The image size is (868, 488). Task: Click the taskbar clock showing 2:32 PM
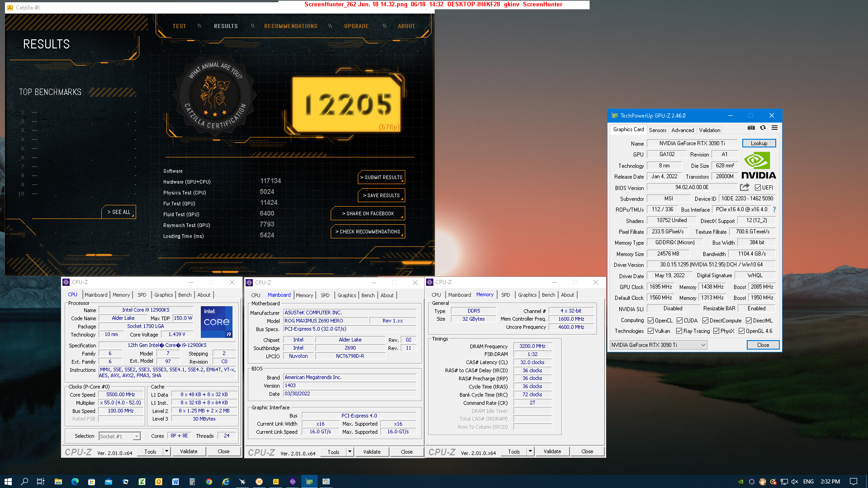click(830, 481)
